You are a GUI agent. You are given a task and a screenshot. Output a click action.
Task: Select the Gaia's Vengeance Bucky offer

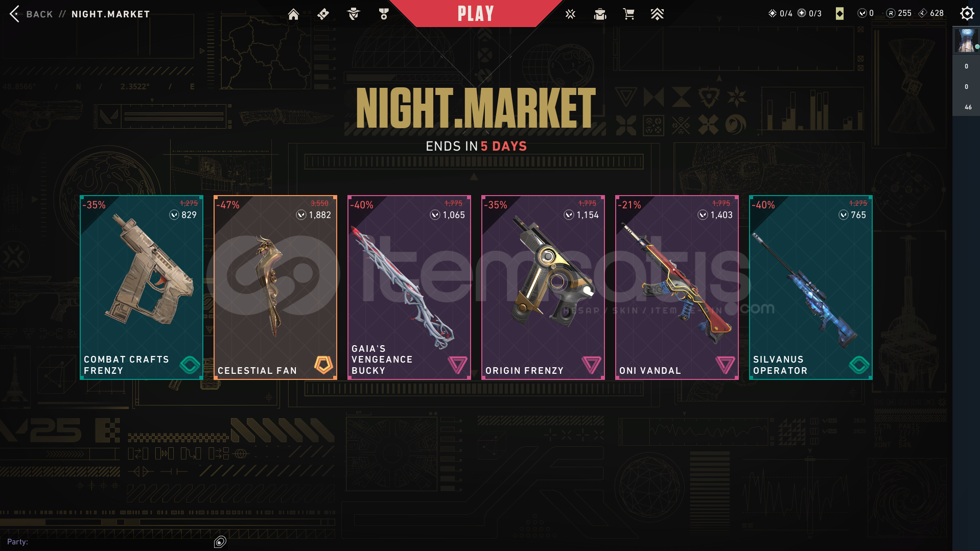(409, 288)
